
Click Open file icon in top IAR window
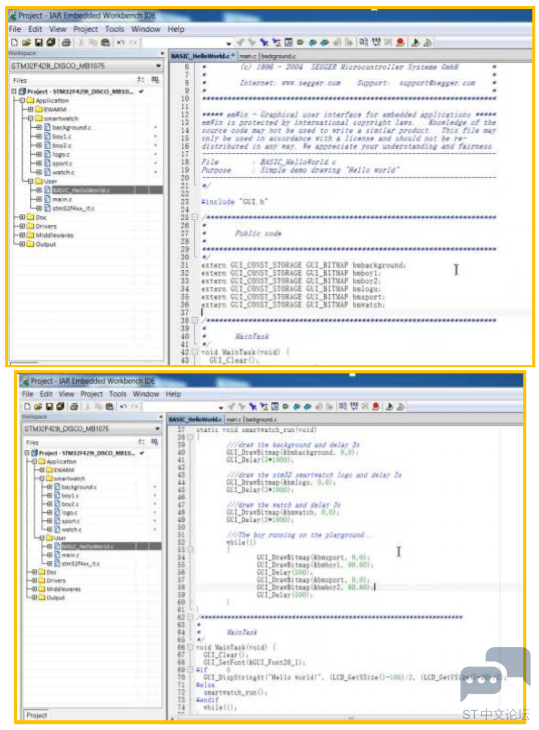pos(26,42)
